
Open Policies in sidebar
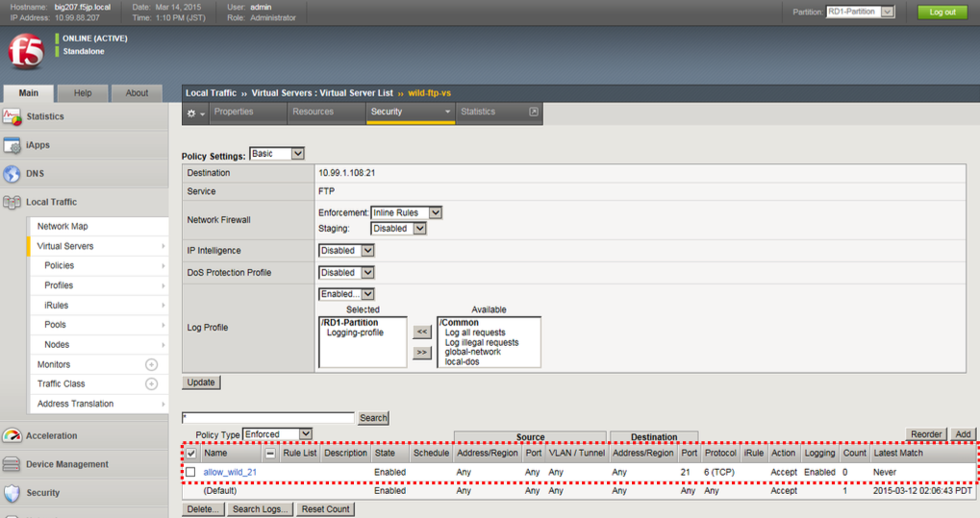click(x=60, y=265)
